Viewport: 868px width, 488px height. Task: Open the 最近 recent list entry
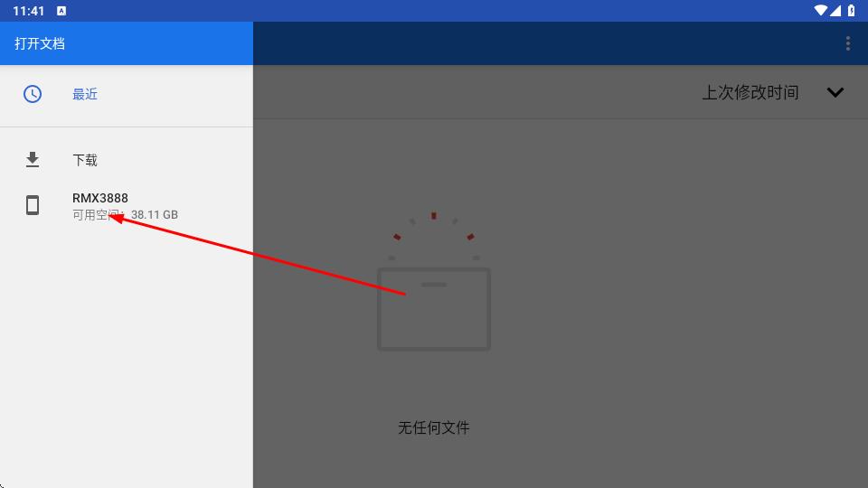[127, 94]
